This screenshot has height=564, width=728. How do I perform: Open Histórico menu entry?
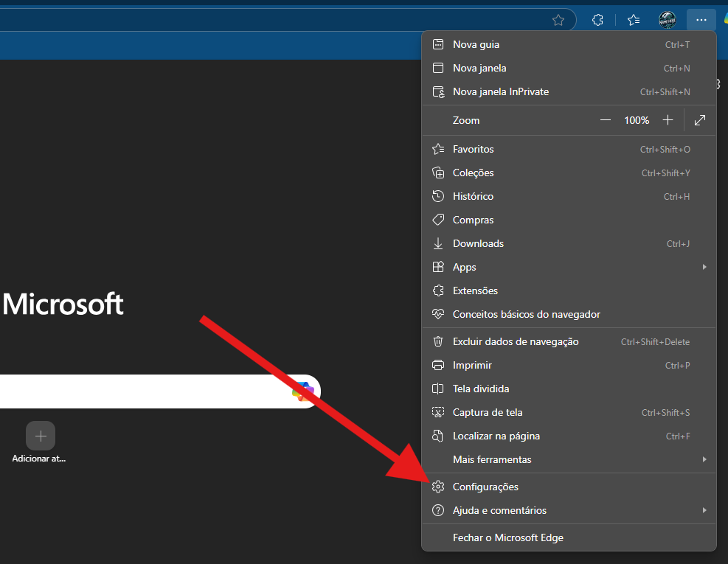pyautogui.click(x=473, y=197)
